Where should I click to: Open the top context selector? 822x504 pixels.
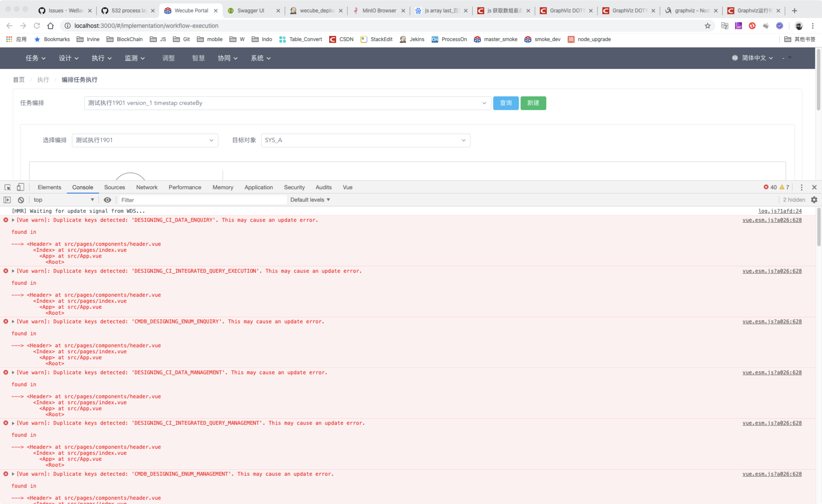point(64,200)
